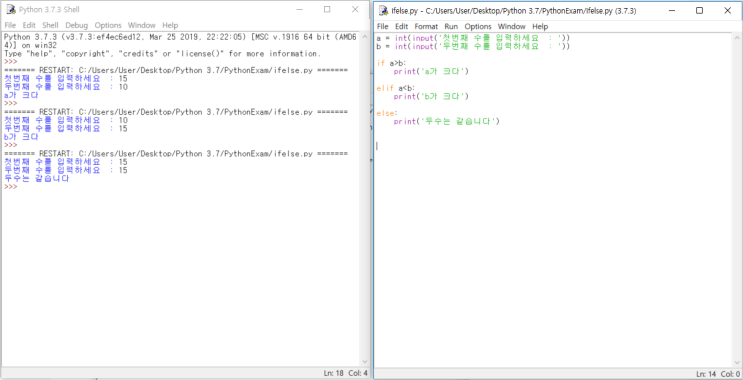Screen dimensions: 743x380
Task: Maximize the Python 3.7.3 Shell window
Action: [x=327, y=9]
